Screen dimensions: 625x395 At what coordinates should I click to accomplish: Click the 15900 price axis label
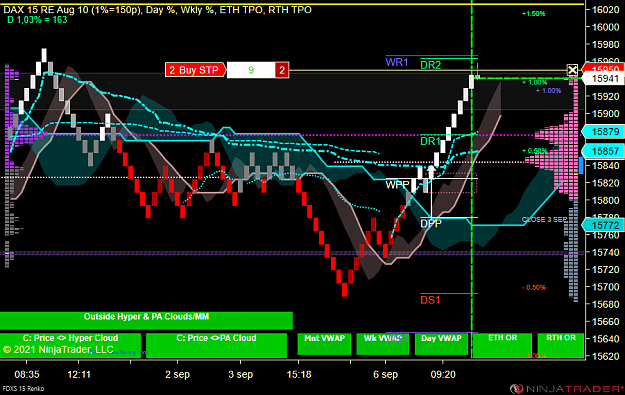point(605,114)
